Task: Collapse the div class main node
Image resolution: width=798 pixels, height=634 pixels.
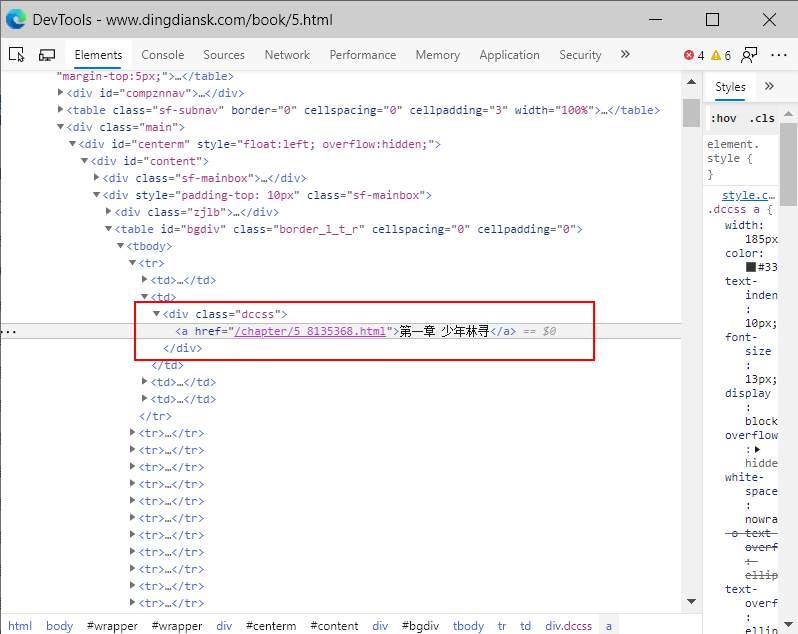Action: (x=61, y=127)
